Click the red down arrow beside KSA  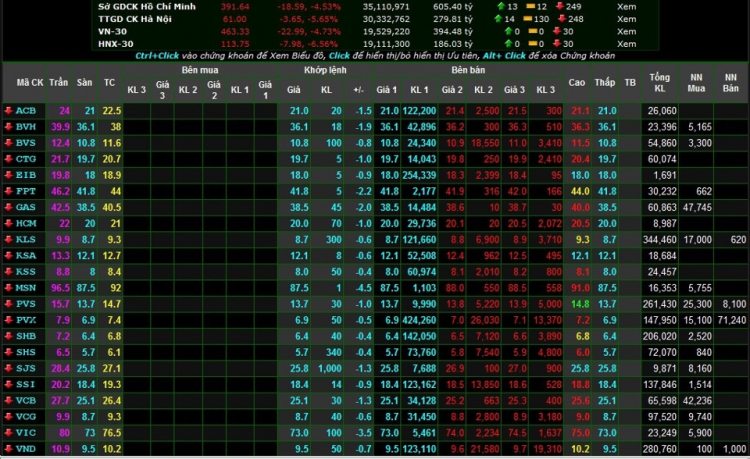click(x=9, y=256)
